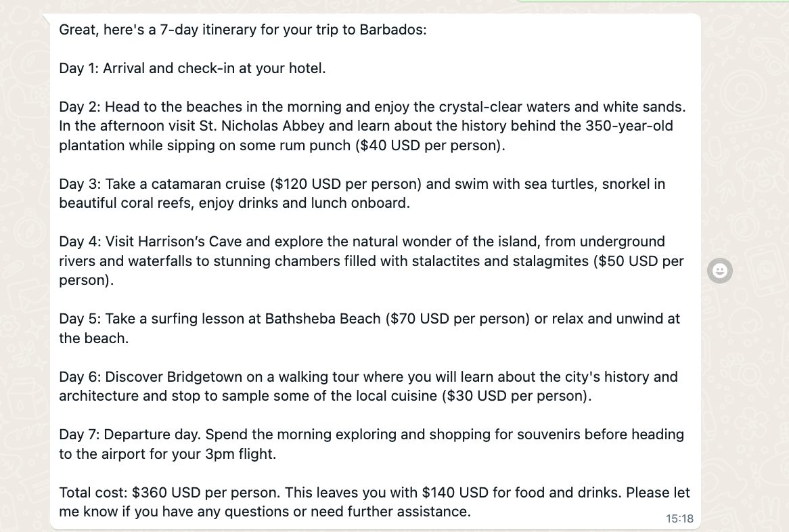Click the Day 1 arrival and check-in line

pyautogui.click(x=192, y=68)
